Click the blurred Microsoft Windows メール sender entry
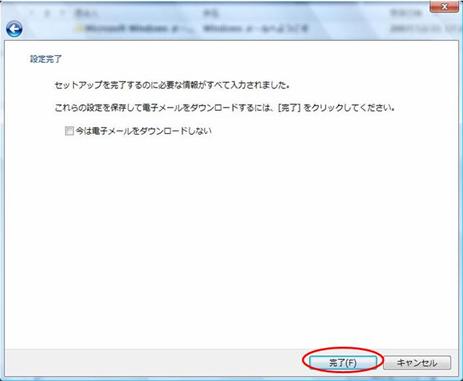This screenshot has width=463, height=381. click(x=131, y=29)
